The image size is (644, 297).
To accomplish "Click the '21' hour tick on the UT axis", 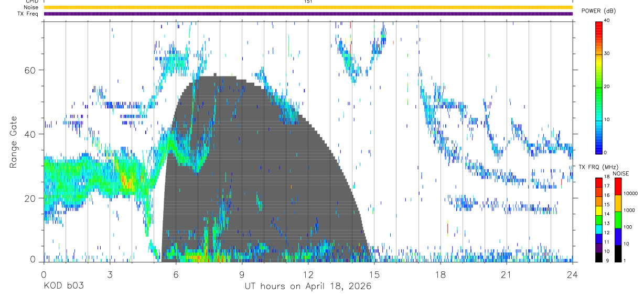I will click(x=506, y=274).
